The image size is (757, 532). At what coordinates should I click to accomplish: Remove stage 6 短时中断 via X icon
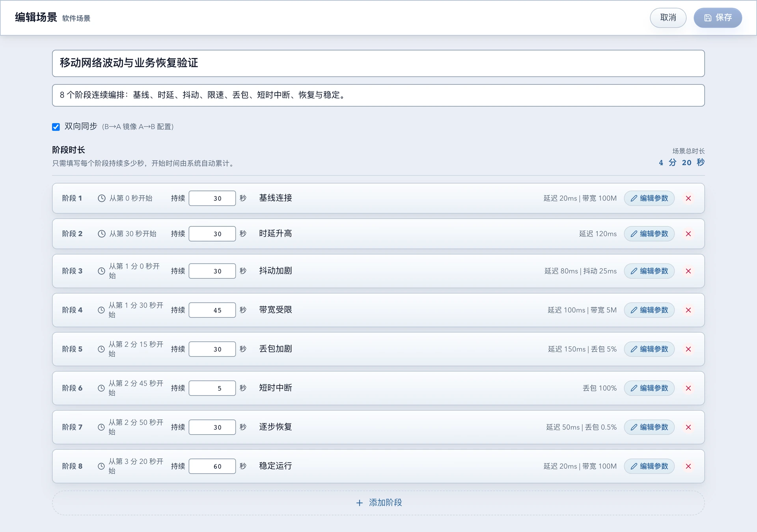tap(688, 388)
